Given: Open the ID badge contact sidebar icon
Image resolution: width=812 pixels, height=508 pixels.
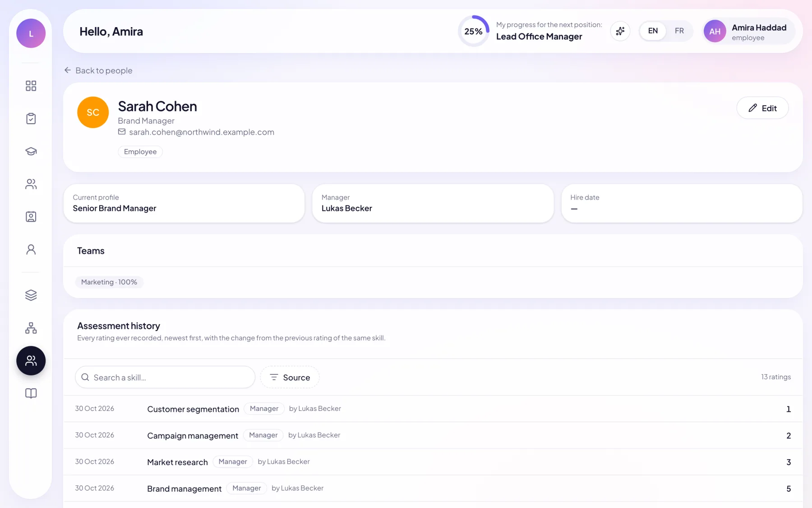Looking at the screenshot, I should click(x=31, y=217).
